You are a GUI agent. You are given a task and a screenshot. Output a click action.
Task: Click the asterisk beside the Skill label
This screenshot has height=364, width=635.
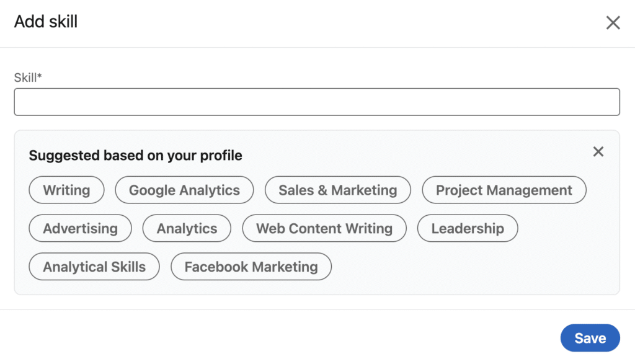point(39,76)
